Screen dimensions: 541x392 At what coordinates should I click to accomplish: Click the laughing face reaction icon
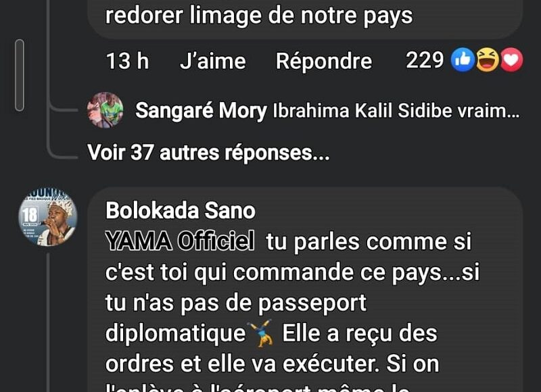tap(487, 60)
